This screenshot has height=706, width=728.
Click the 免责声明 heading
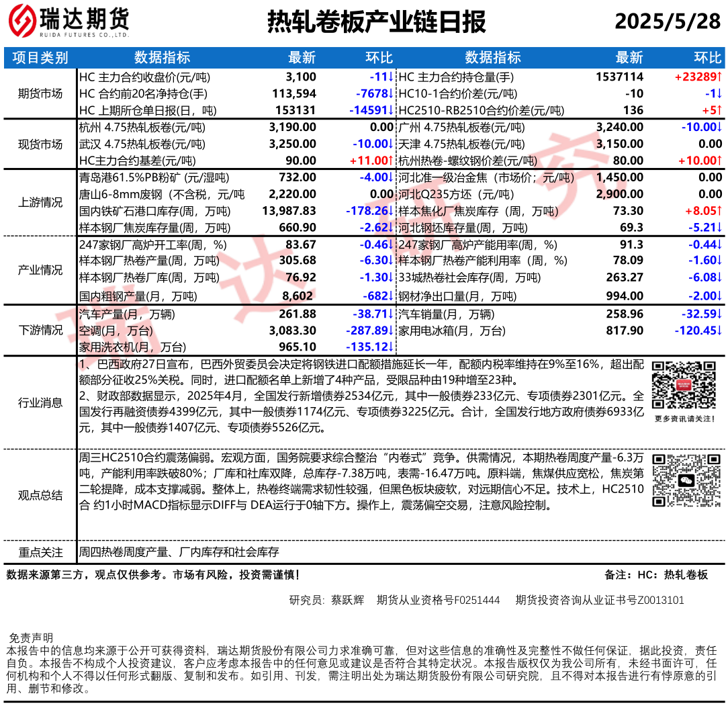pyautogui.click(x=30, y=637)
